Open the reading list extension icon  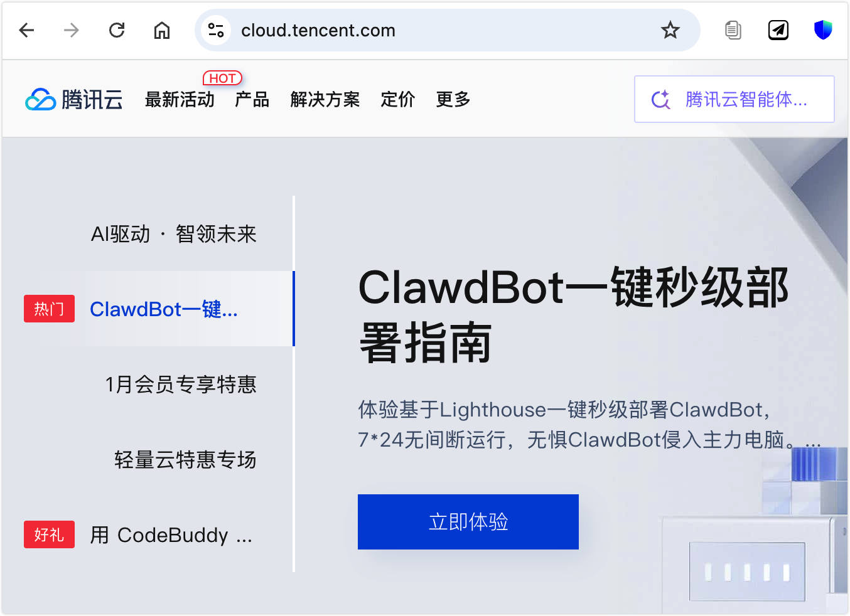733,30
